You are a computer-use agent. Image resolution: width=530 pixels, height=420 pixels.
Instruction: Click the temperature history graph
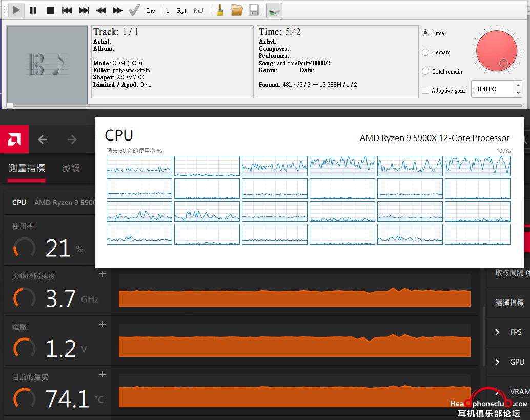tap(294, 391)
